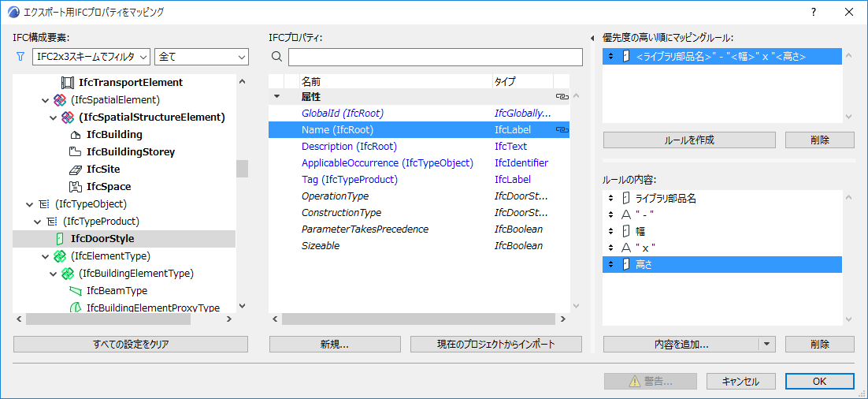This screenshot has width=868, height=399.
Task: Open the 内容を追加 dropdown arrow
Action: (x=766, y=344)
